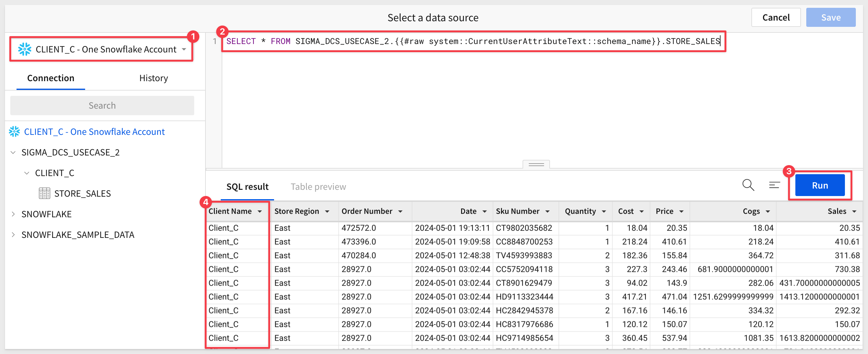Click the Cancel button
This screenshot has width=868, height=354.
776,17
